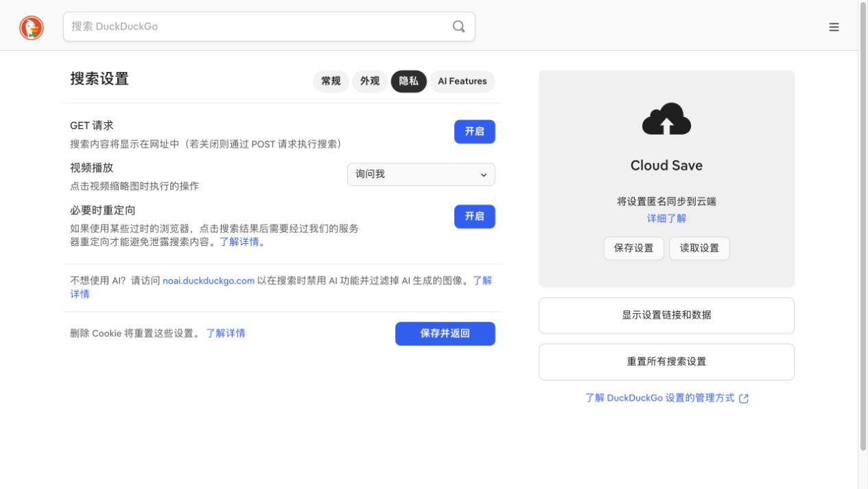Open the noai.duckduckgo.com link
This screenshot has height=489, width=868.
(x=209, y=281)
